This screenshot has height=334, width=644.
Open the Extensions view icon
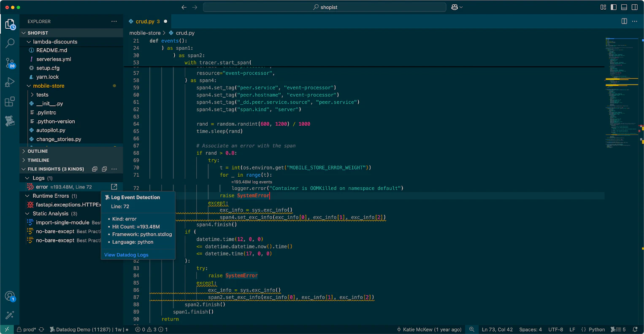pos(10,102)
